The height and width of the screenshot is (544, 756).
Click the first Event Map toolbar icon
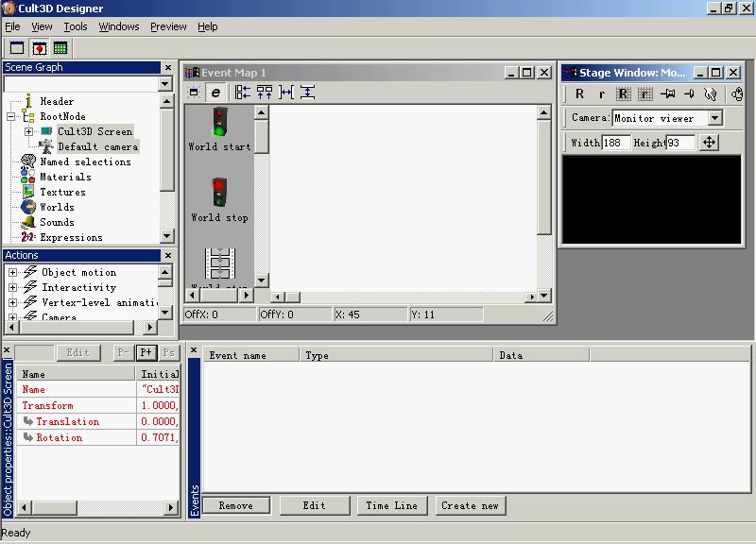coord(194,92)
